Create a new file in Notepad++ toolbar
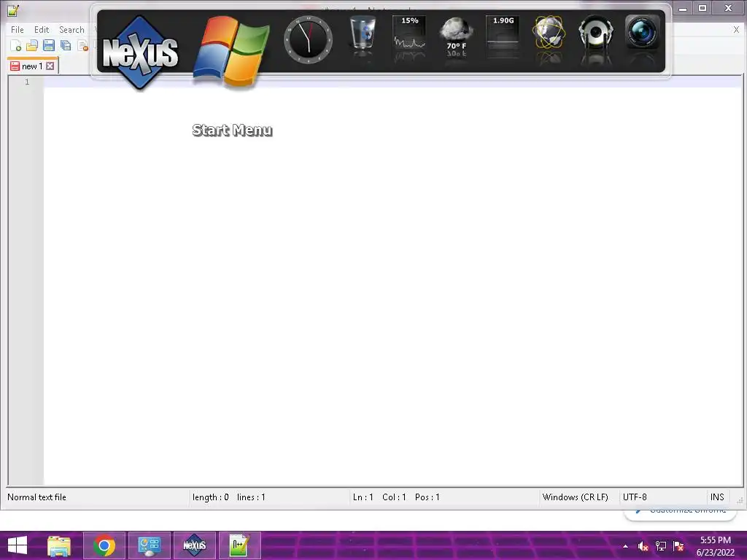The width and height of the screenshot is (747, 560). pos(16,46)
